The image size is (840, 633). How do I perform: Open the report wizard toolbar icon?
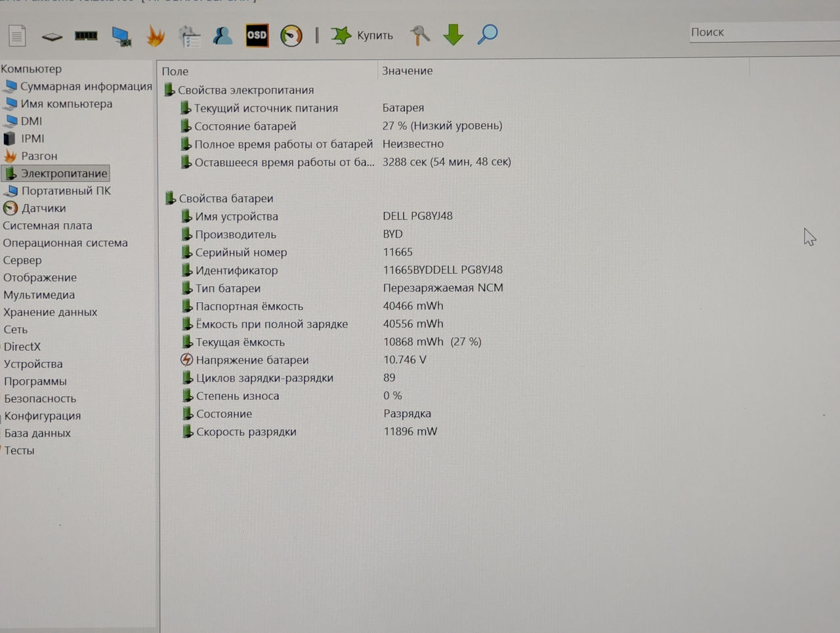click(x=190, y=36)
